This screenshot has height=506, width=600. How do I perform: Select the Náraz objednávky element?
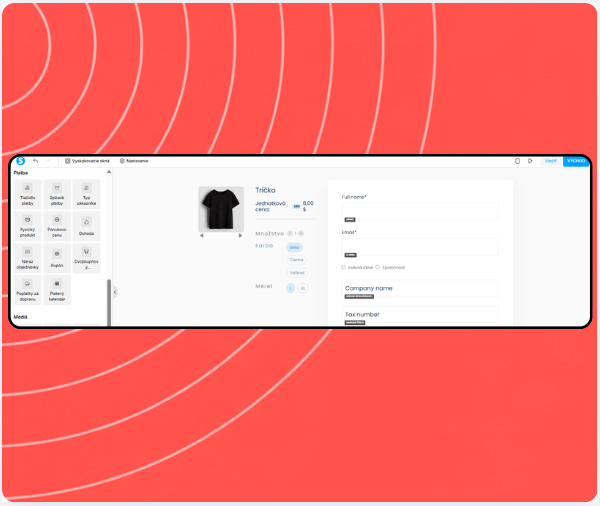(x=28, y=258)
